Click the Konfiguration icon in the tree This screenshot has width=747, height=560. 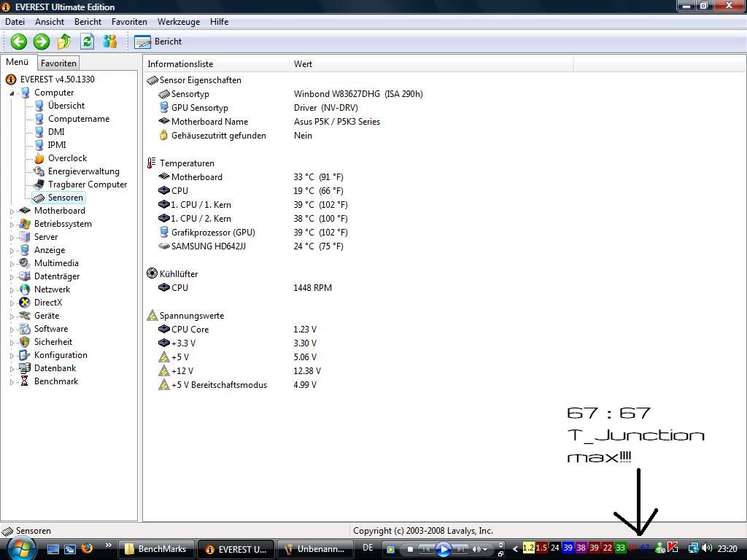tap(24, 355)
